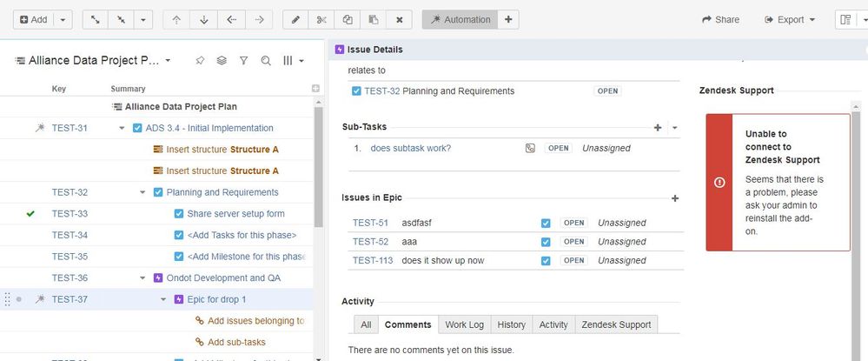Viewport: 868px width, 361px height.
Task: Open the 'does subtask work?' sub-task link
Action: point(411,148)
